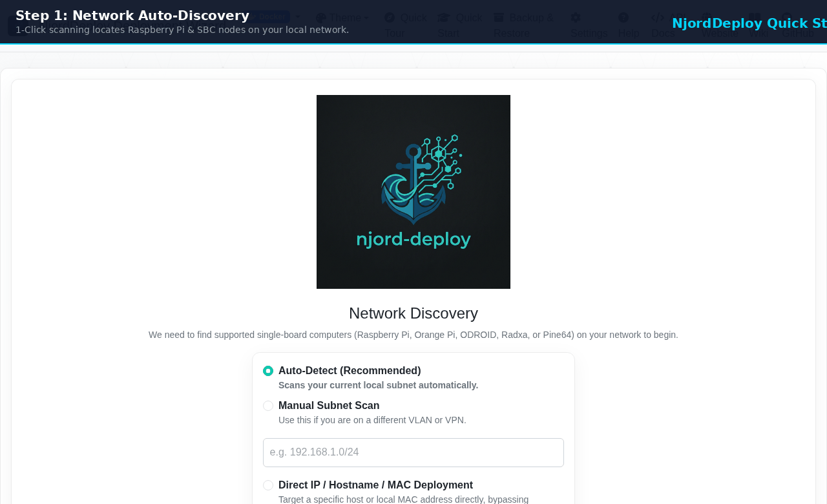827x504 pixels.
Task: Click the Help question mark icon
Action: (623, 17)
